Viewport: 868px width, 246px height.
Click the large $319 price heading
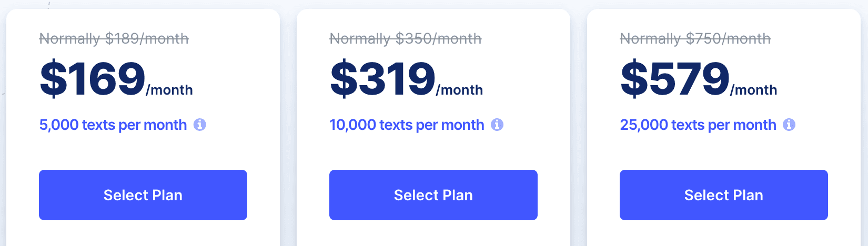(x=383, y=79)
